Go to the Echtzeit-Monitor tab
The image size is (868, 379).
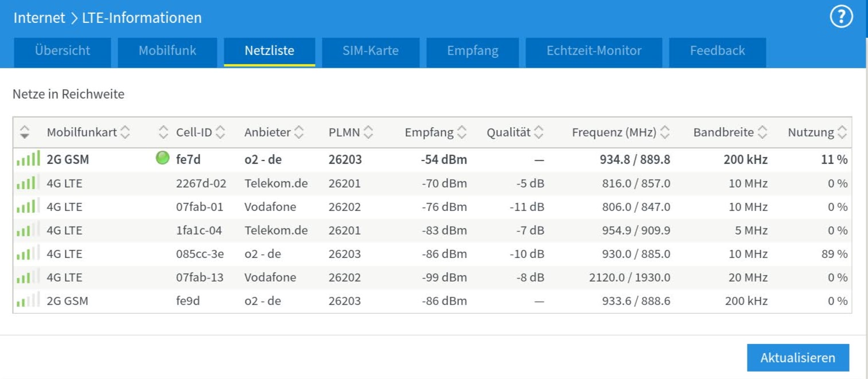click(x=594, y=50)
